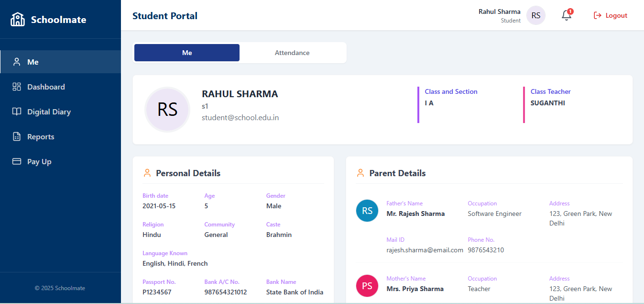
Task: Click the Reports document icon in sidebar
Action: point(17,136)
